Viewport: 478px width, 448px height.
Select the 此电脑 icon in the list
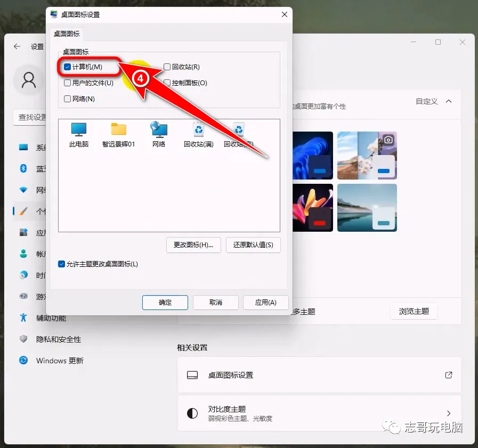[79, 129]
